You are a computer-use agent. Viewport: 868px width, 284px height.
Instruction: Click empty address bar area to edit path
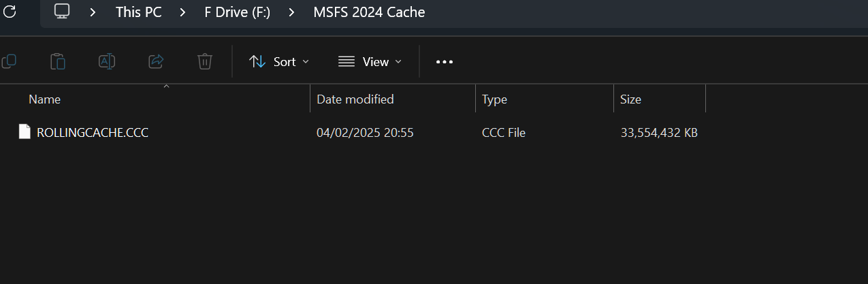pyautogui.click(x=647, y=12)
